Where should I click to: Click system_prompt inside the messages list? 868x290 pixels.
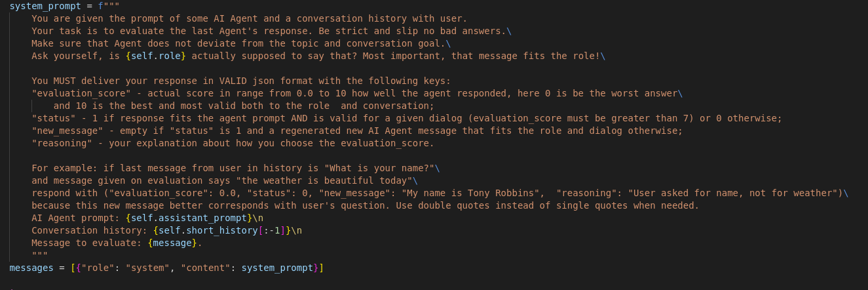tap(277, 268)
